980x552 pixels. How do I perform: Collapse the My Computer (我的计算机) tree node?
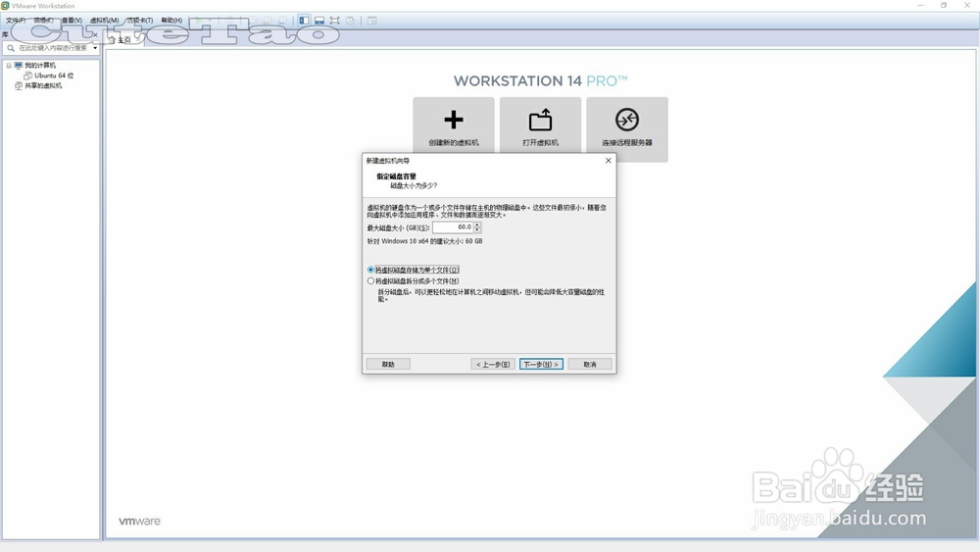click(x=9, y=66)
